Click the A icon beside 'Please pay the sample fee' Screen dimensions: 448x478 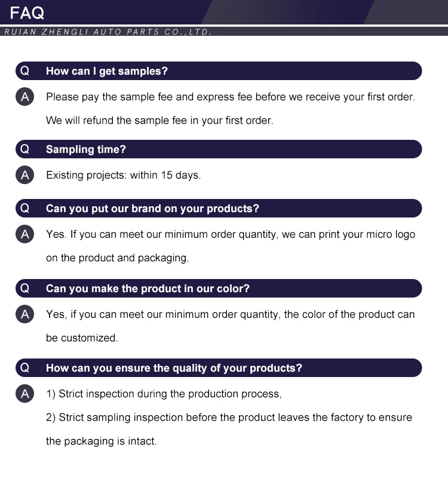point(24,96)
